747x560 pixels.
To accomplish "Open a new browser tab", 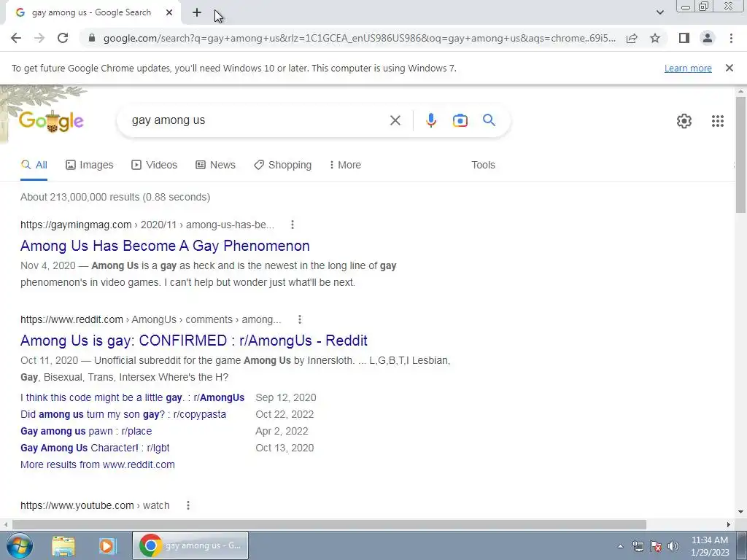I will click(x=197, y=12).
